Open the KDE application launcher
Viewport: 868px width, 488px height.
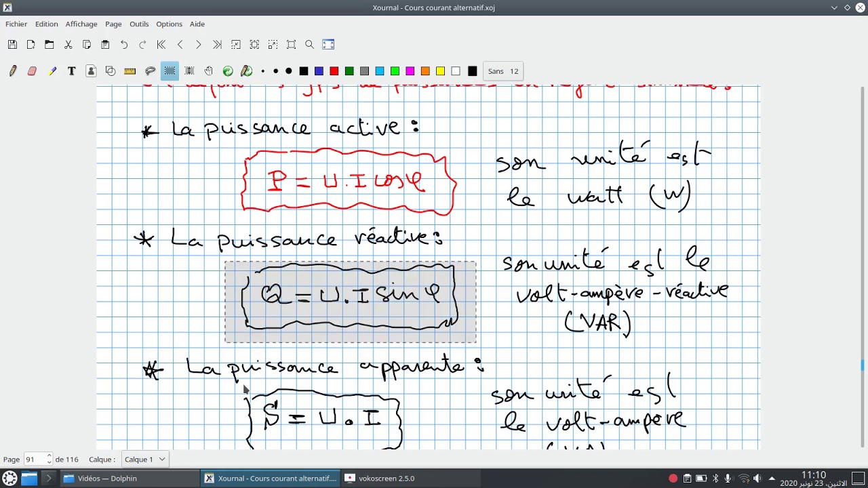(9, 479)
